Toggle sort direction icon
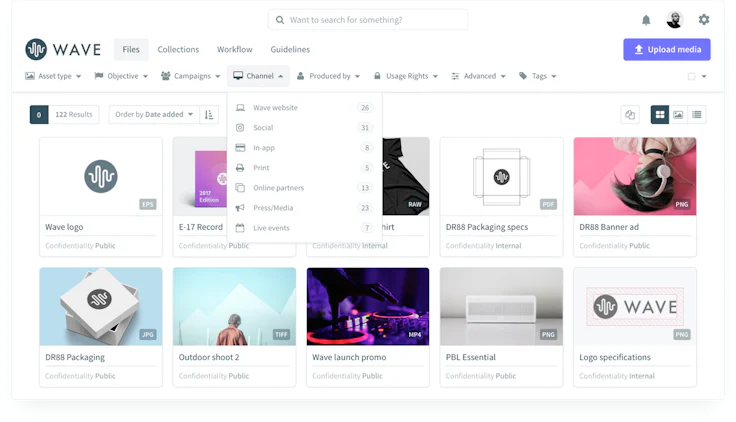The image size is (736, 422). click(209, 115)
